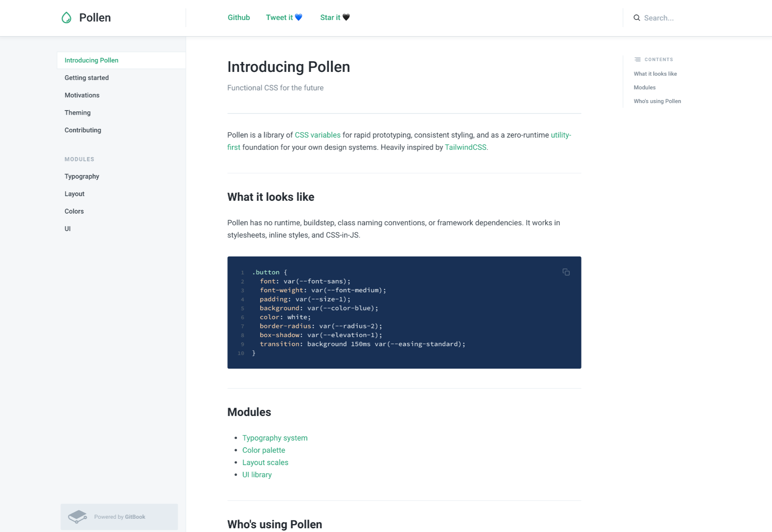Viewport: 772px width, 532px height.
Task: Click 'Functional CSS for the future' subtitle
Action: [x=275, y=88]
